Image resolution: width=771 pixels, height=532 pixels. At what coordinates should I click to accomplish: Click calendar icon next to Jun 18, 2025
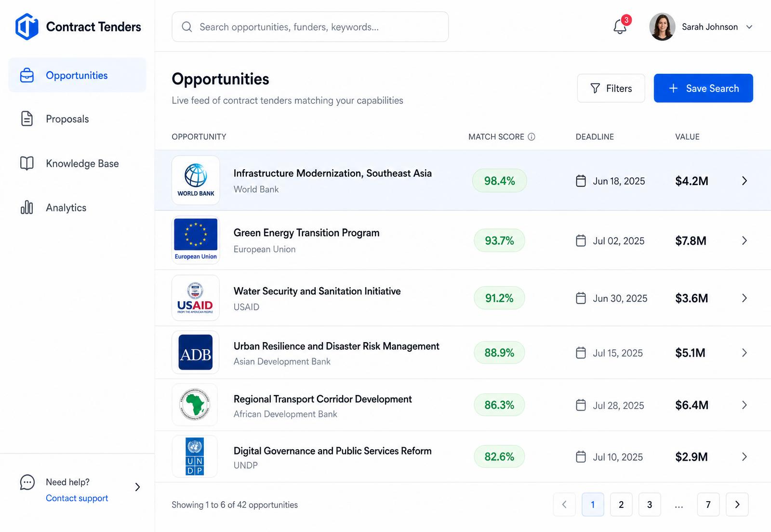[x=581, y=181]
